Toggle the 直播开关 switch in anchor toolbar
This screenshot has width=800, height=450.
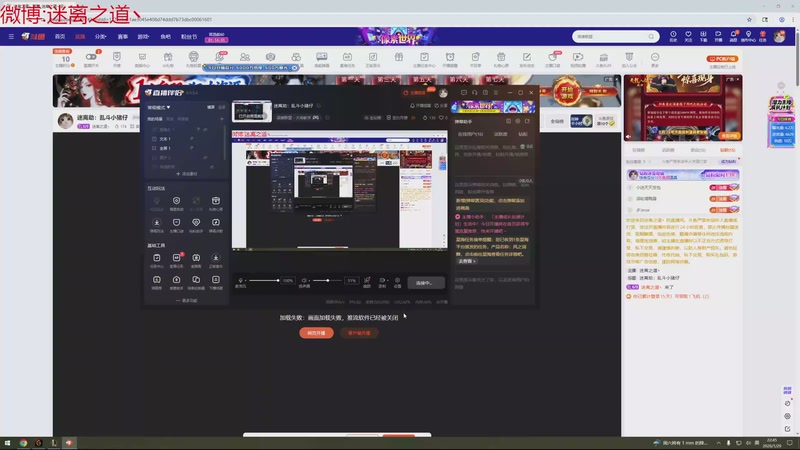click(x=91, y=59)
